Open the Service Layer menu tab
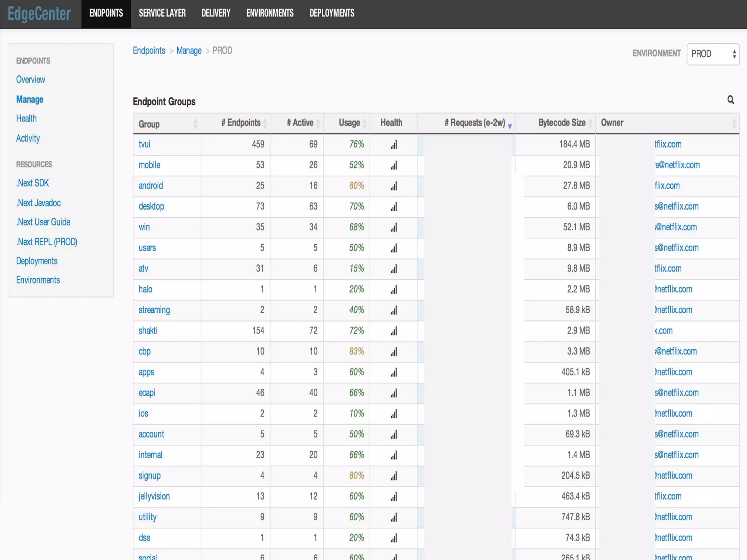Image resolution: width=747 pixels, height=560 pixels. (x=162, y=13)
